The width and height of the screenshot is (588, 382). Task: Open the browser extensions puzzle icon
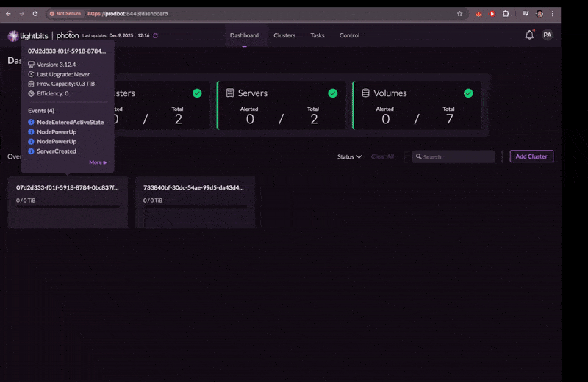click(x=506, y=14)
